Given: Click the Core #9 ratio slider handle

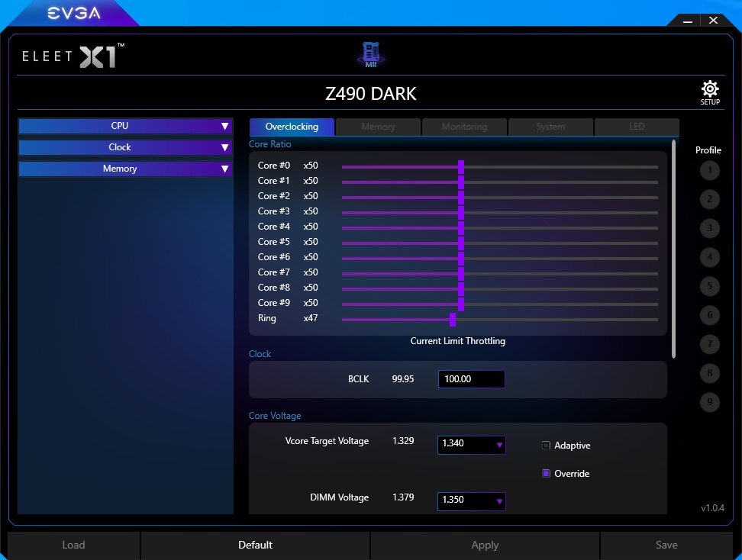Looking at the screenshot, I should tap(461, 304).
